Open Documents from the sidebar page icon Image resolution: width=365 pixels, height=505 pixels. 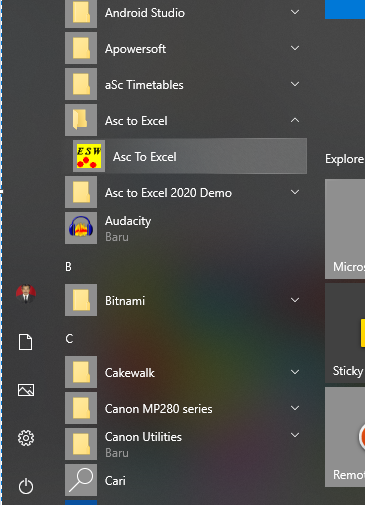(x=26, y=342)
